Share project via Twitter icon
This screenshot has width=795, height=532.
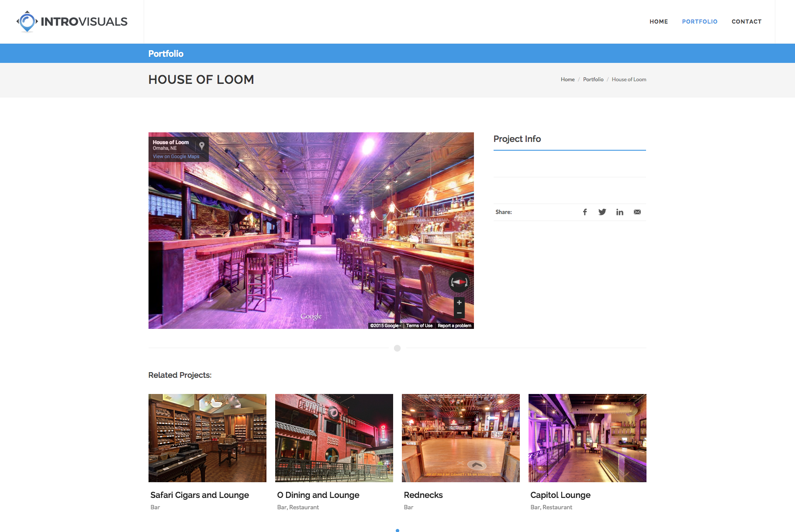602,212
